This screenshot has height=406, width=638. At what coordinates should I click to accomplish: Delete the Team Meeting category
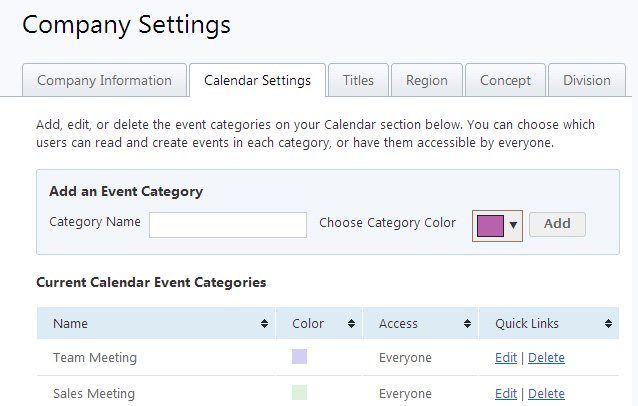(x=546, y=357)
